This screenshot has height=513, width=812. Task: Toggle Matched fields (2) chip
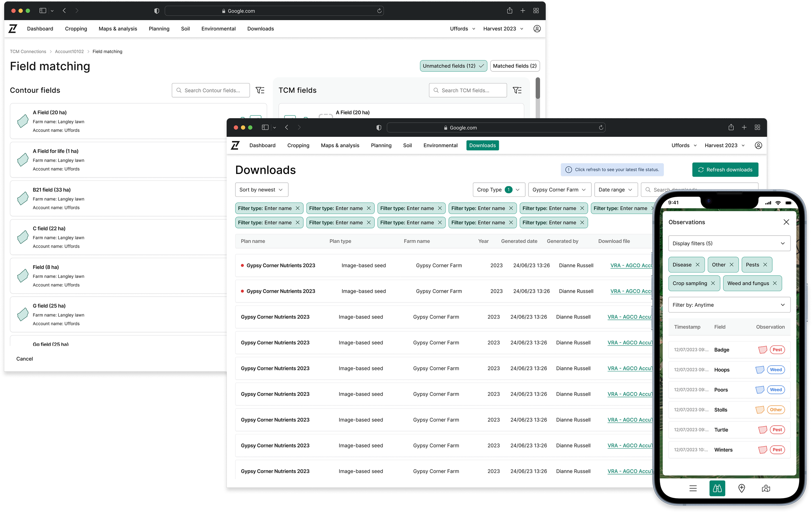point(514,66)
